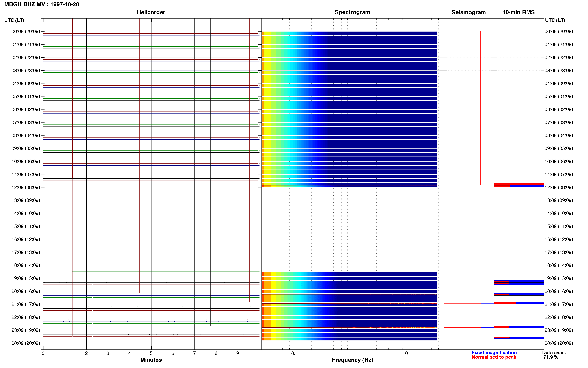The image size is (588, 368).
Task: Click left-axis time label 06:09 (02:09)
Action: click(x=26, y=109)
